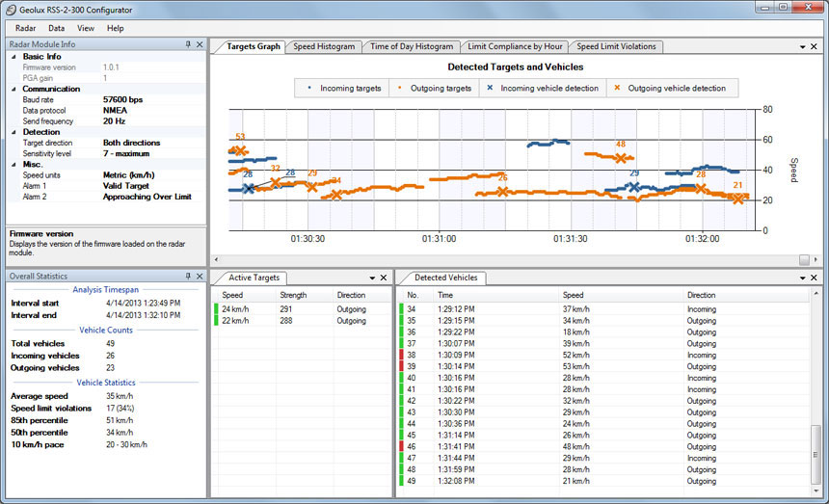Collapse the Communication group arrow

pos(13,89)
